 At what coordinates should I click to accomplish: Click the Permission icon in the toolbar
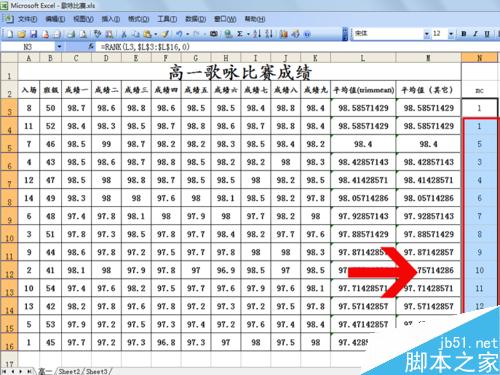coord(45,34)
